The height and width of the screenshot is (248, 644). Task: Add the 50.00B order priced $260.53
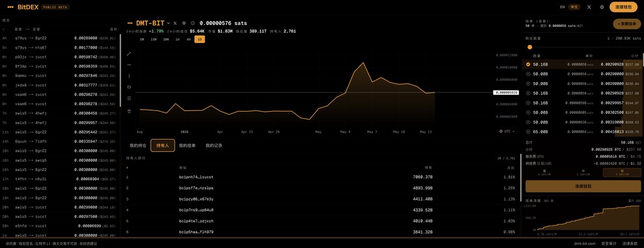tap(528, 122)
